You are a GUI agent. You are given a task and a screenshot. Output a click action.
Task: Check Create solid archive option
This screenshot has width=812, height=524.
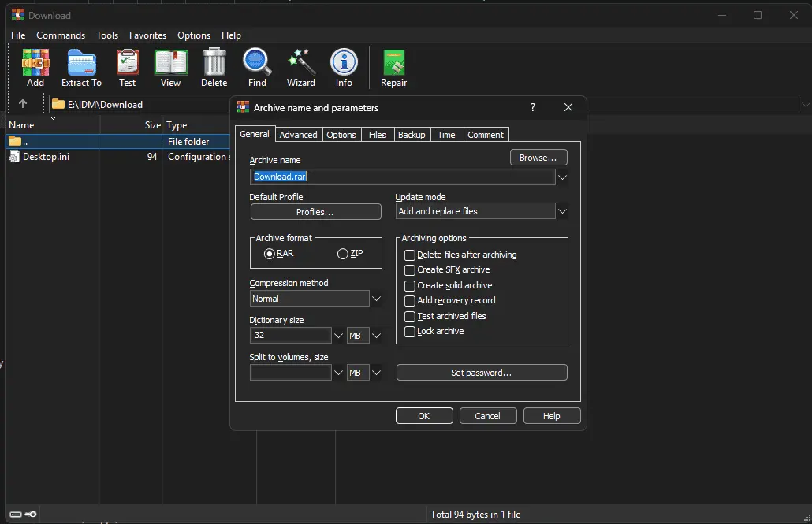[410, 285]
